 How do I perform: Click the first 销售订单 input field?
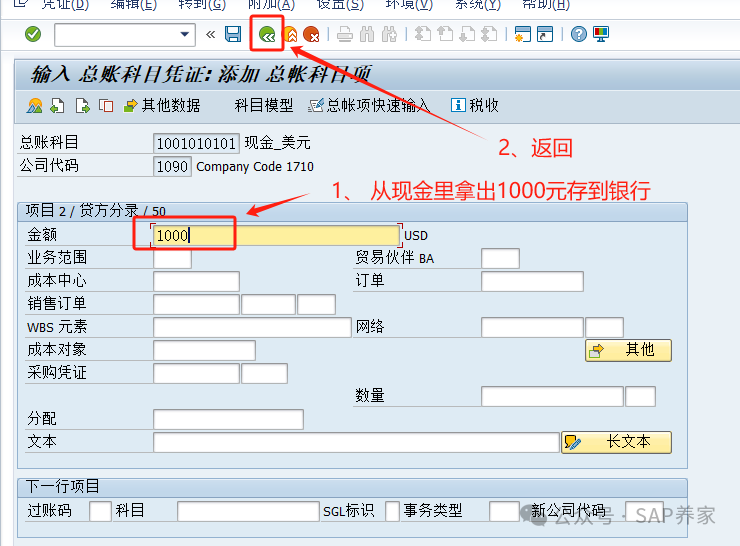pos(196,304)
